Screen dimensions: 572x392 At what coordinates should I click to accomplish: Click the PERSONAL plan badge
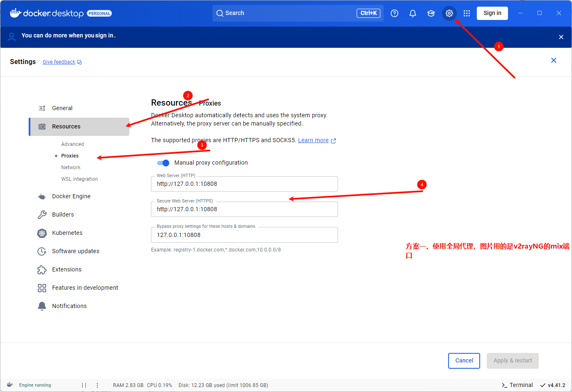pyautogui.click(x=99, y=14)
